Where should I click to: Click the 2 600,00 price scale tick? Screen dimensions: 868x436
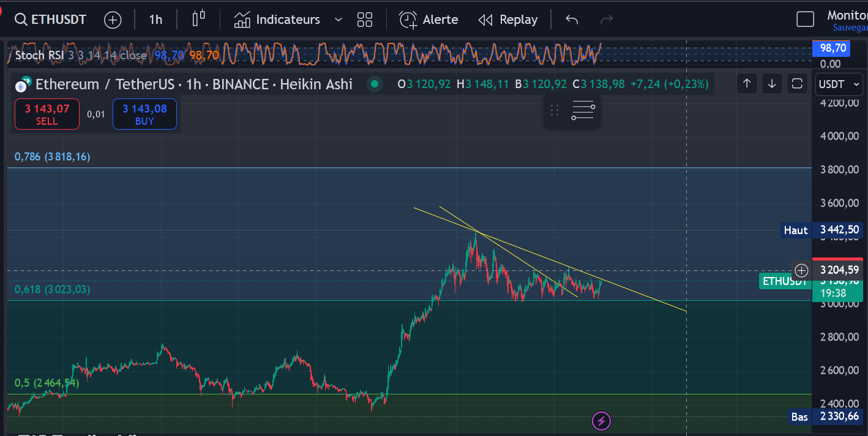(x=839, y=370)
